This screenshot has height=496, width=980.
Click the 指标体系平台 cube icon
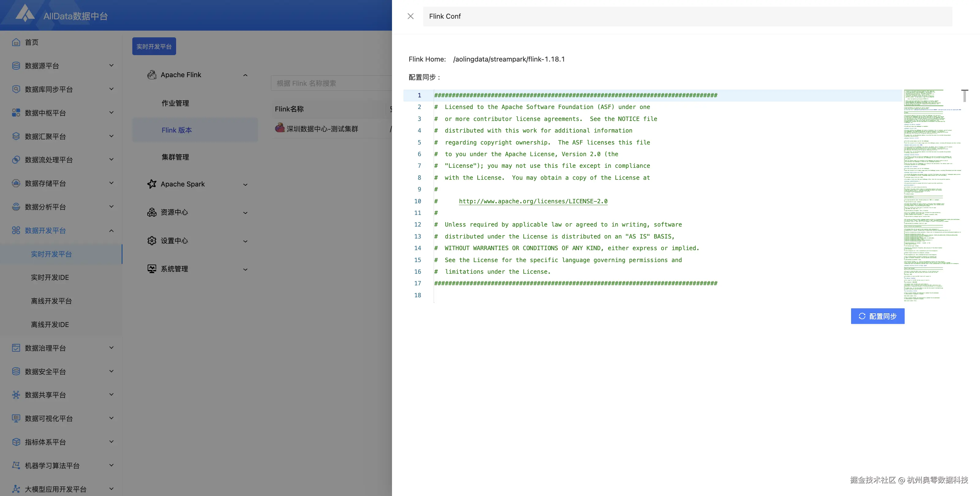click(16, 442)
